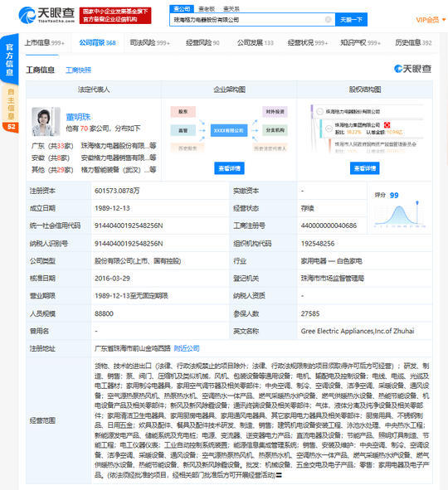Open the 司法风险 tab
Screen dimensions: 448x490
[x=150, y=42]
